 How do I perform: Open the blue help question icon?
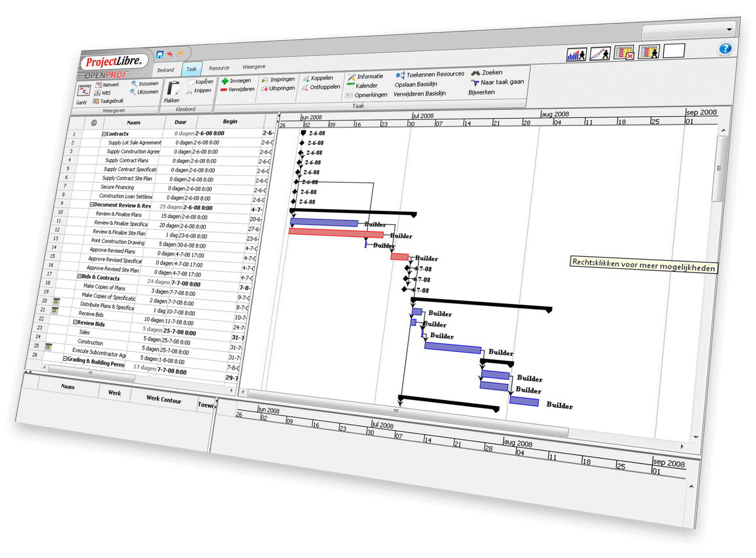[x=725, y=48]
